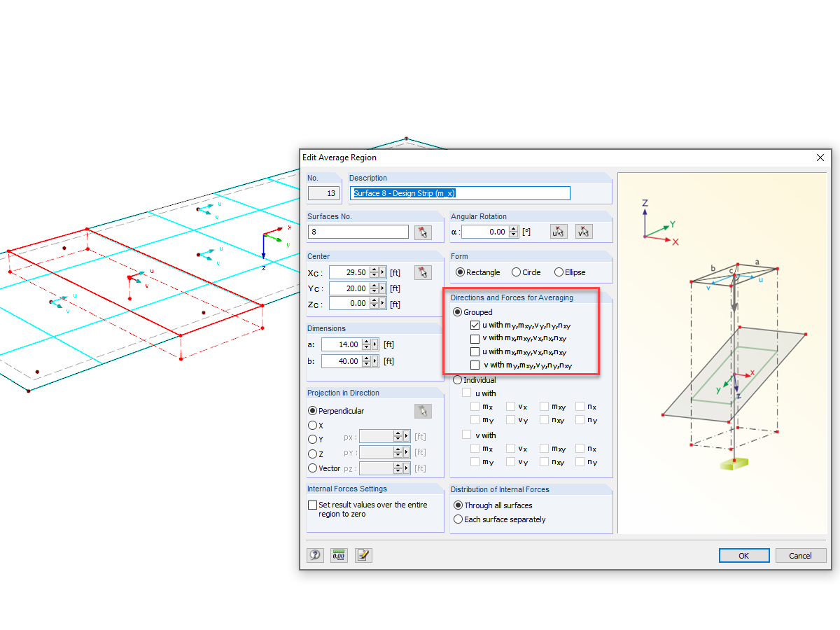Click the angular rotation α field
The height and width of the screenshot is (630, 840).
(485, 232)
